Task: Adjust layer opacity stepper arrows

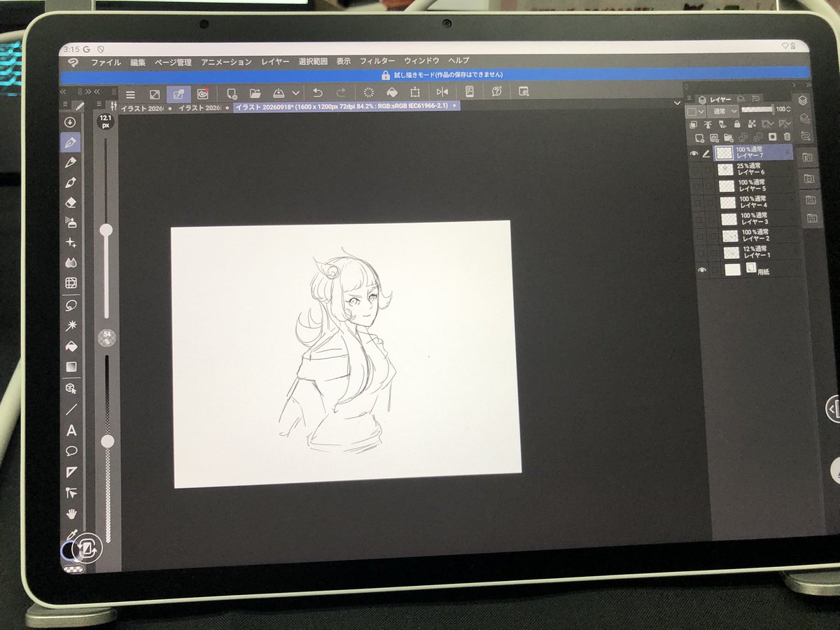Action: click(x=788, y=109)
